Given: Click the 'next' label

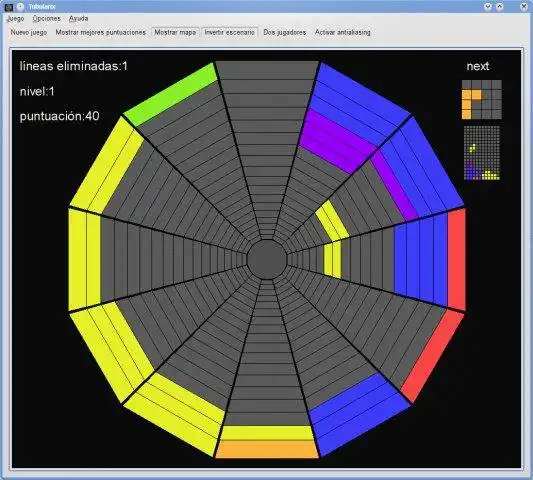Looking at the screenshot, I should (x=478, y=66).
